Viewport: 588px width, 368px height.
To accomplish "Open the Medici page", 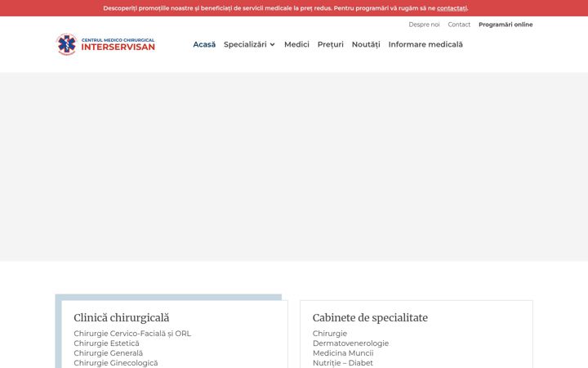I will pos(296,44).
